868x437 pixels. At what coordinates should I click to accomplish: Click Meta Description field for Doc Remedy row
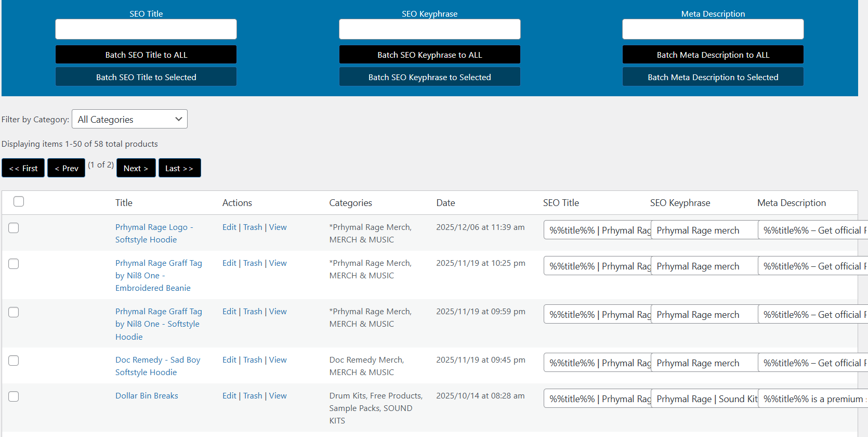[812, 363]
